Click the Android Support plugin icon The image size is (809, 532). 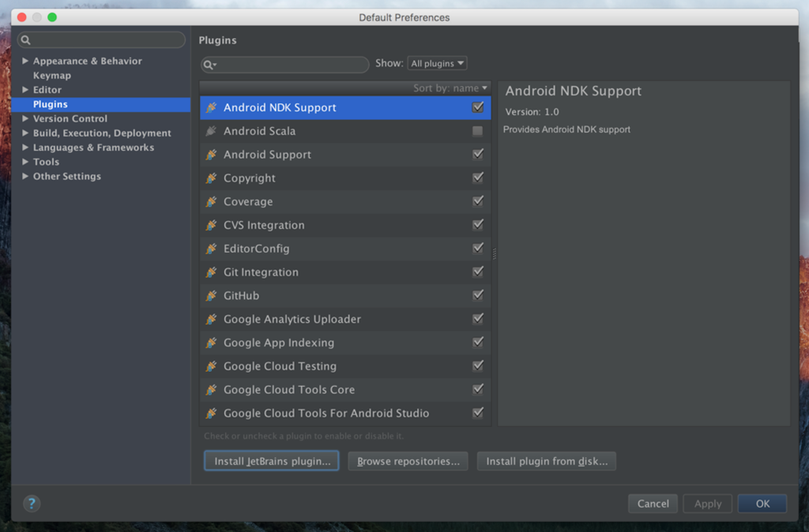click(x=211, y=155)
